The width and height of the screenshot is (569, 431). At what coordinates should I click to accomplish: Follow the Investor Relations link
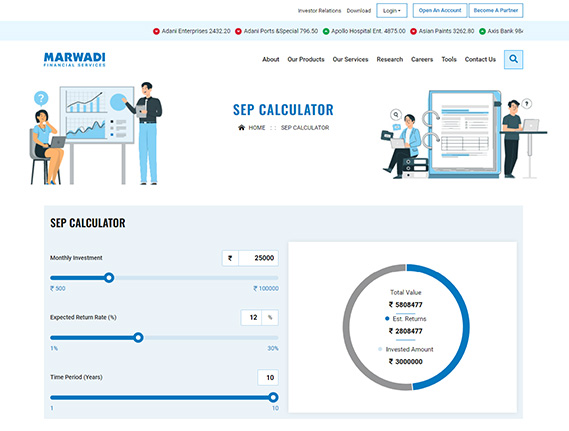click(x=319, y=11)
